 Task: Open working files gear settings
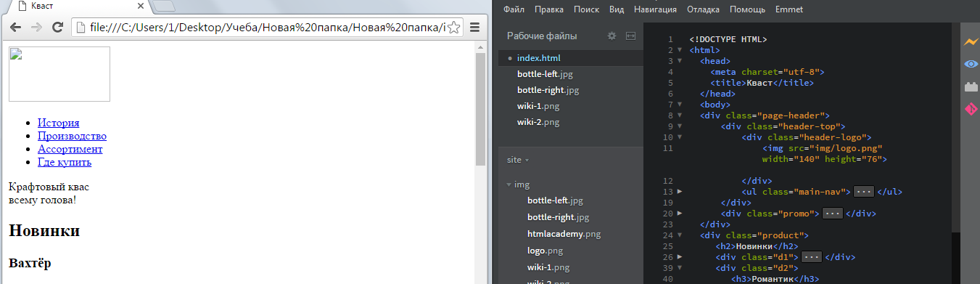(612, 36)
